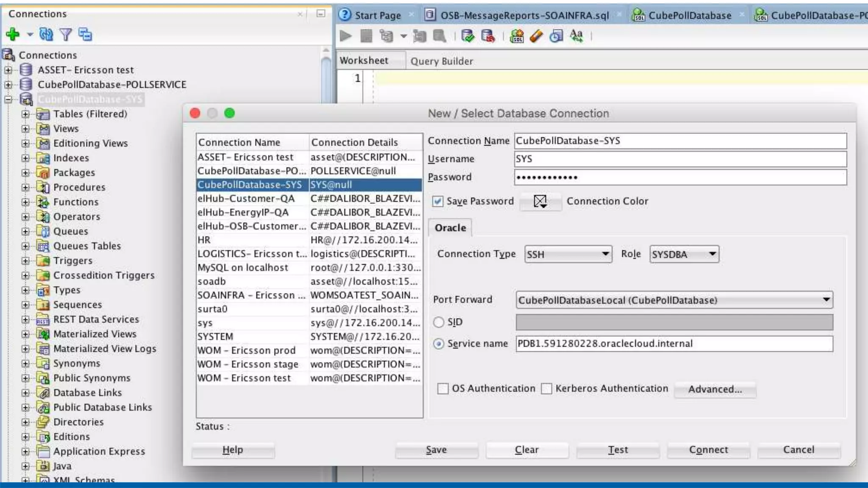Screen dimensions: 868x488
Task: Select the SID radio button
Action: [439, 322]
